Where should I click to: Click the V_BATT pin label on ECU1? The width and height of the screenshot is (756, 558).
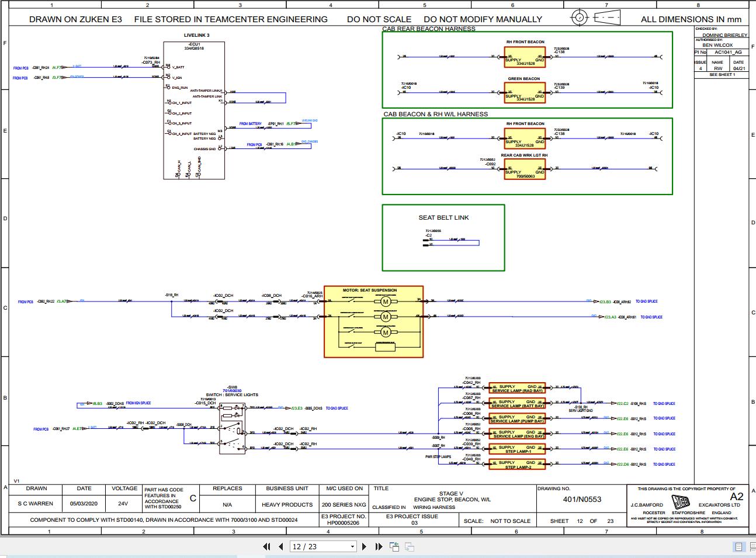(x=178, y=67)
